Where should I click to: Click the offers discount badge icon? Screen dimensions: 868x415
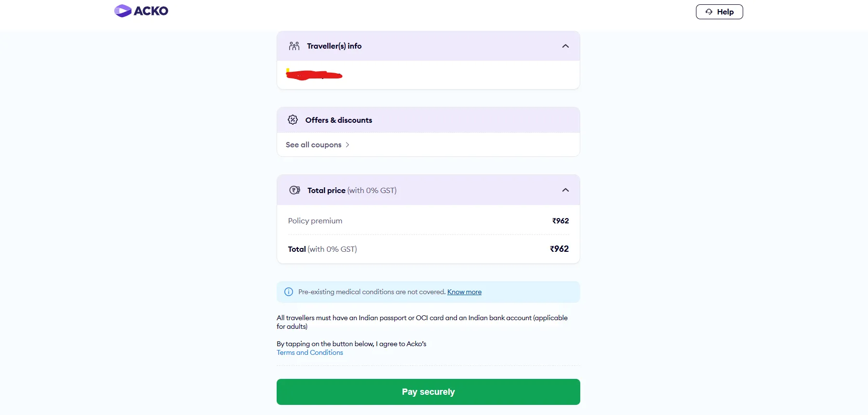293,120
